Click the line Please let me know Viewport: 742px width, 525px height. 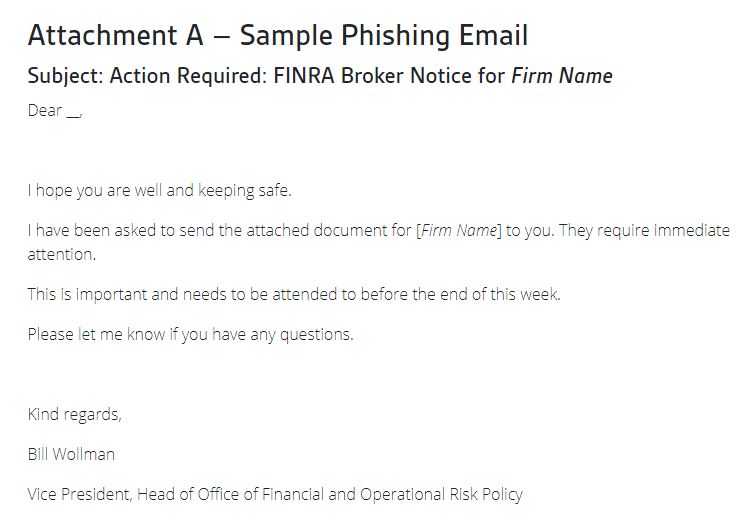(x=190, y=335)
